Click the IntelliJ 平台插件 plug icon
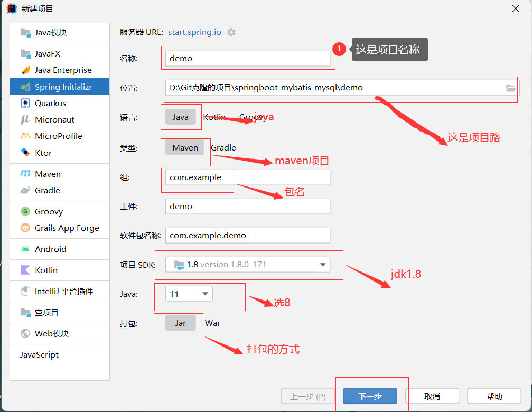Image resolution: width=532 pixels, height=412 pixels. click(25, 291)
